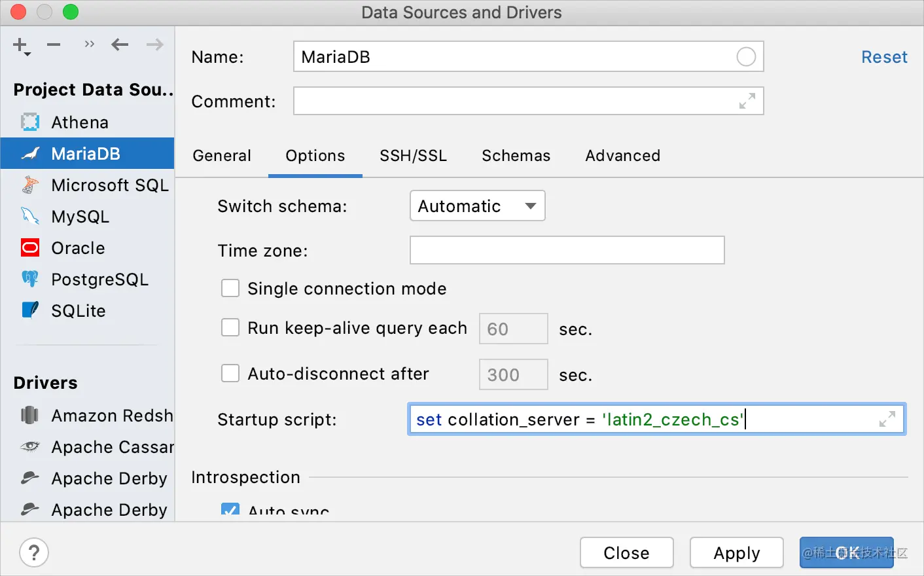This screenshot has height=576, width=924.
Task: Navigate back with the left arrow
Action: click(120, 45)
